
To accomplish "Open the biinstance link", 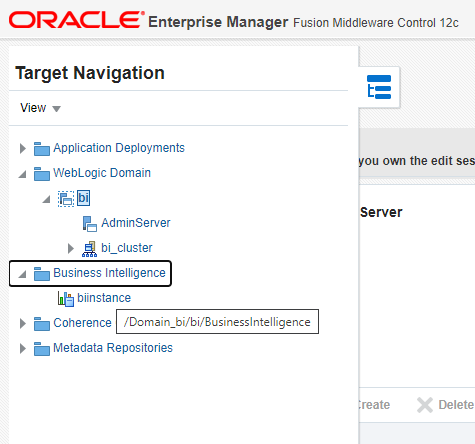I will tap(104, 298).
